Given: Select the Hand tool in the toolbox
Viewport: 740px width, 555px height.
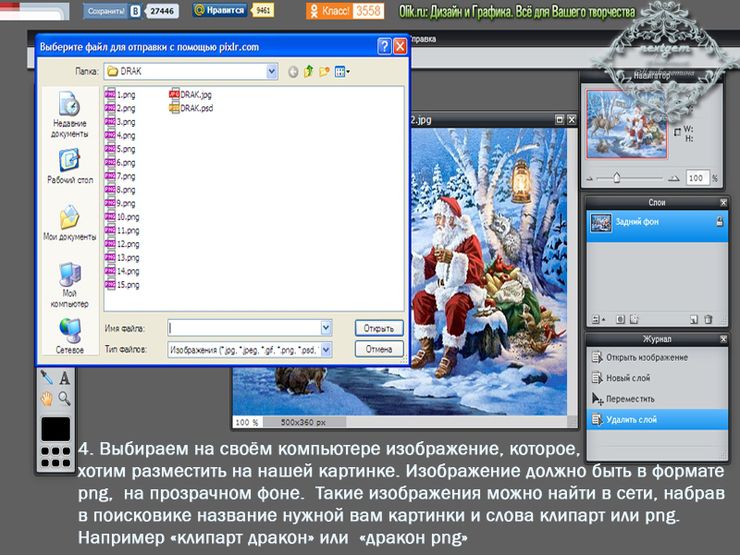Looking at the screenshot, I should coord(47,399).
